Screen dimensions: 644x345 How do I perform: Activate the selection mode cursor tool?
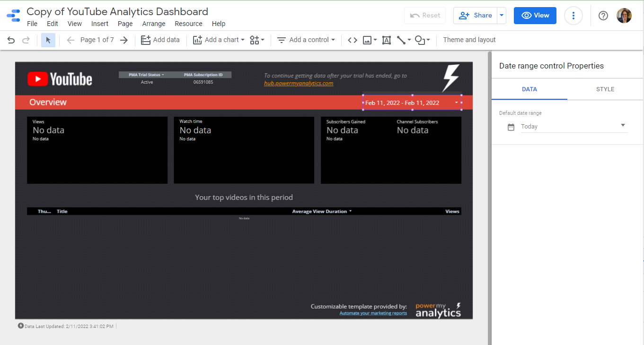pyautogui.click(x=48, y=40)
